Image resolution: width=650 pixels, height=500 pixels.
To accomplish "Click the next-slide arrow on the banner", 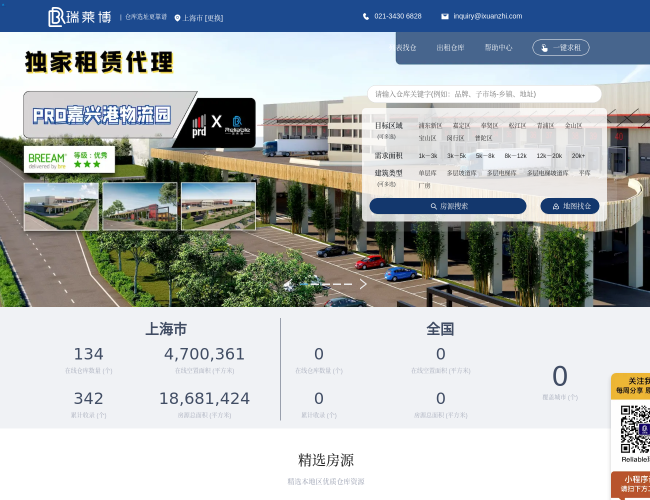I will pyautogui.click(x=363, y=284).
